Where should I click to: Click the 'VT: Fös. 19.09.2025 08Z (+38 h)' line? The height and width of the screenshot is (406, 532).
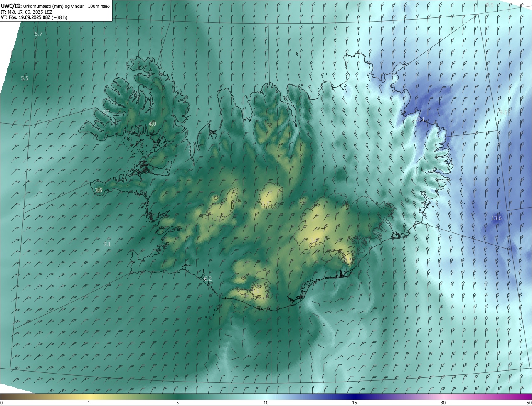[x=34, y=17]
